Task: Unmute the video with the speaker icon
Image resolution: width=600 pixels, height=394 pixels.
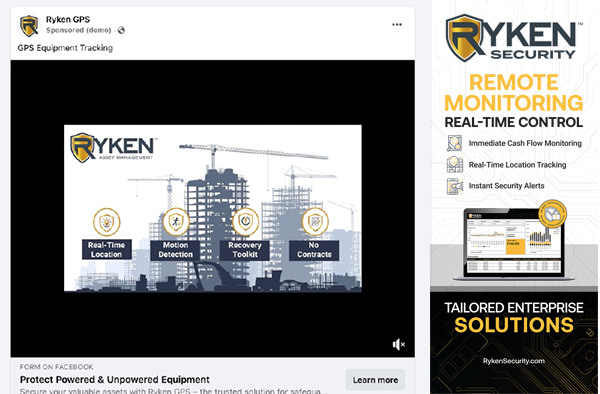Action: click(398, 344)
